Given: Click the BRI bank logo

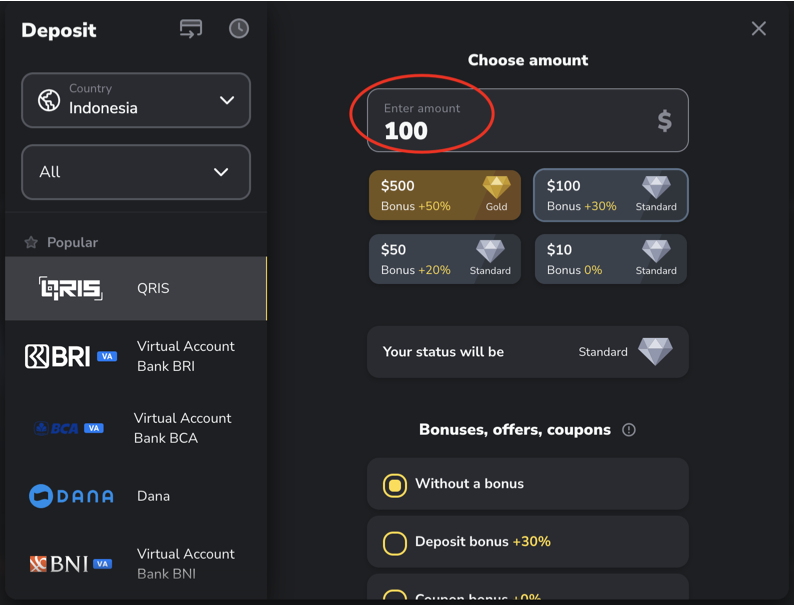Looking at the screenshot, I should tap(71, 356).
